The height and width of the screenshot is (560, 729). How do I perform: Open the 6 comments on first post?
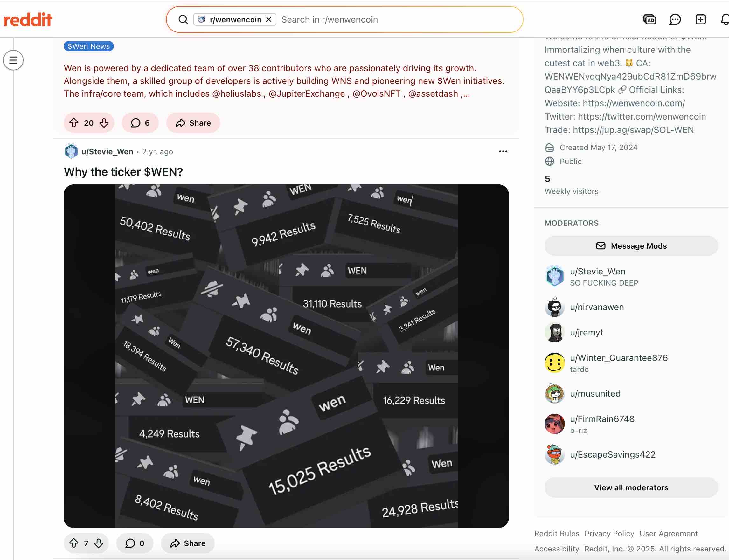click(x=140, y=123)
